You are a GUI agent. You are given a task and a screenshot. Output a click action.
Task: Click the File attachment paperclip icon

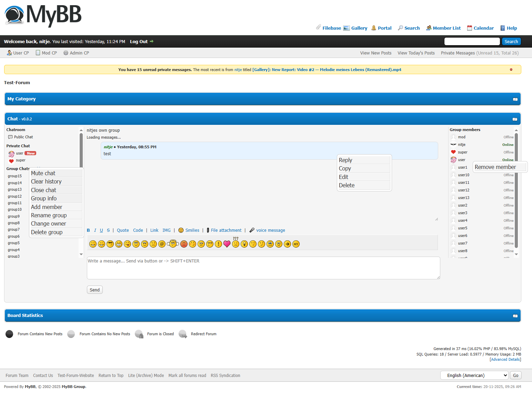[208, 230]
